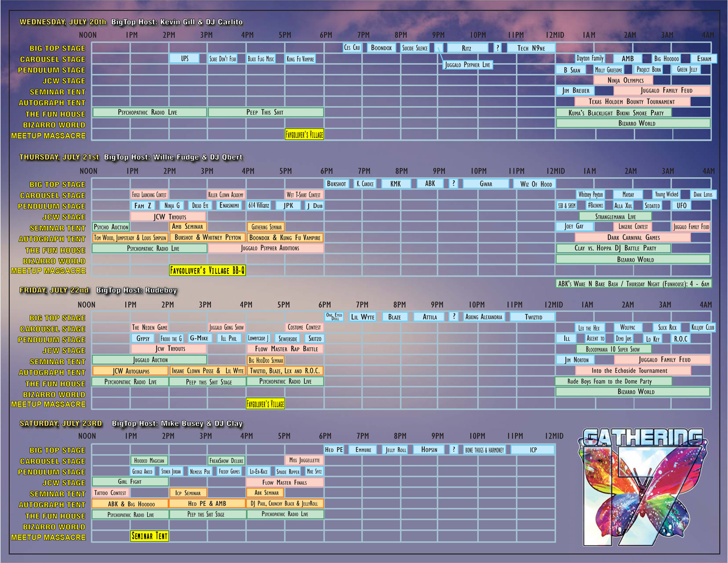728x563 pixels.
Task: Click the Texas Holdem Bounty Tournament block
Action: [x=632, y=102]
